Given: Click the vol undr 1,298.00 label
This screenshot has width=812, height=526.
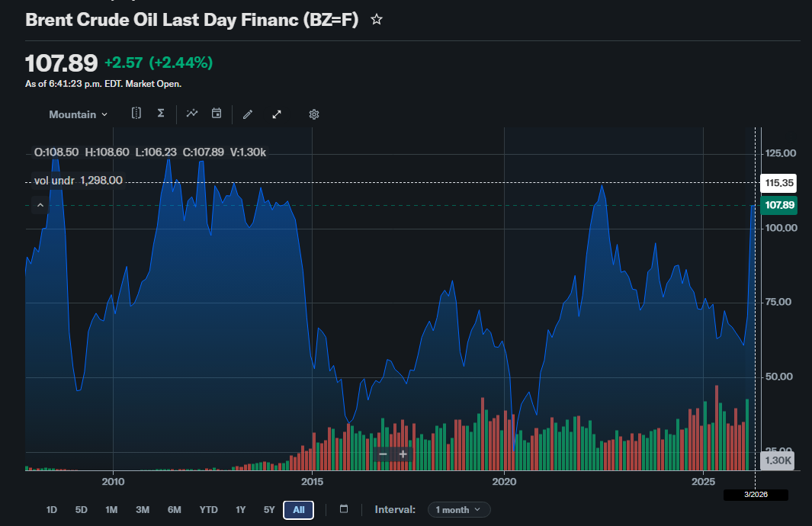Looking at the screenshot, I should [79, 181].
